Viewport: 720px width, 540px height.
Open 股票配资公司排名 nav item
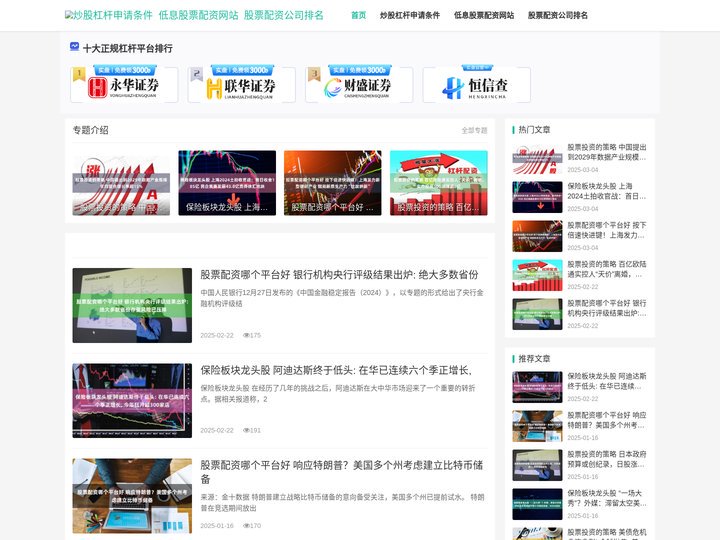(558, 15)
